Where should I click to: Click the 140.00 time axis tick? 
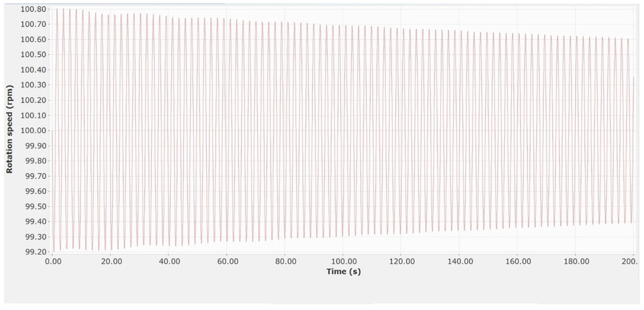(x=460, y=261)
